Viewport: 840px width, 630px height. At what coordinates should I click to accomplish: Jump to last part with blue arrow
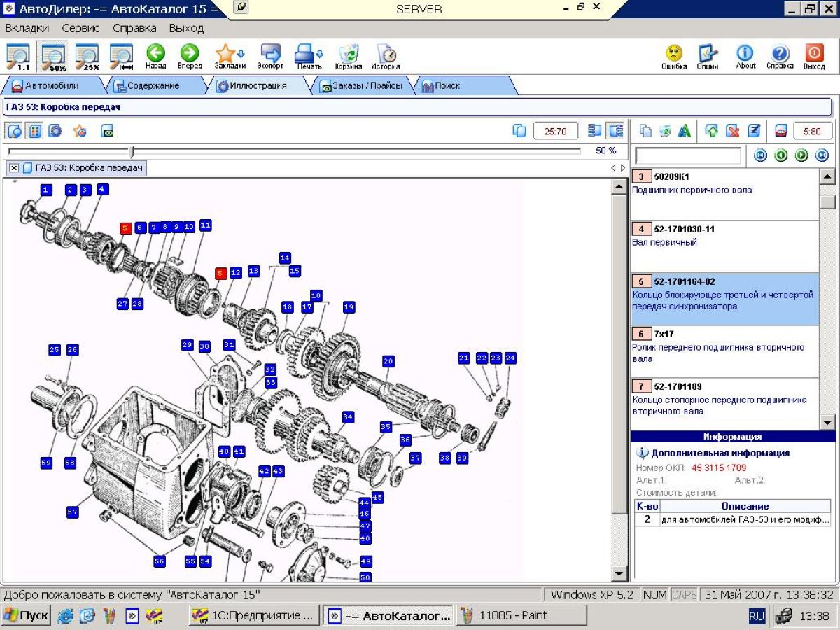(x=822, y=155)
